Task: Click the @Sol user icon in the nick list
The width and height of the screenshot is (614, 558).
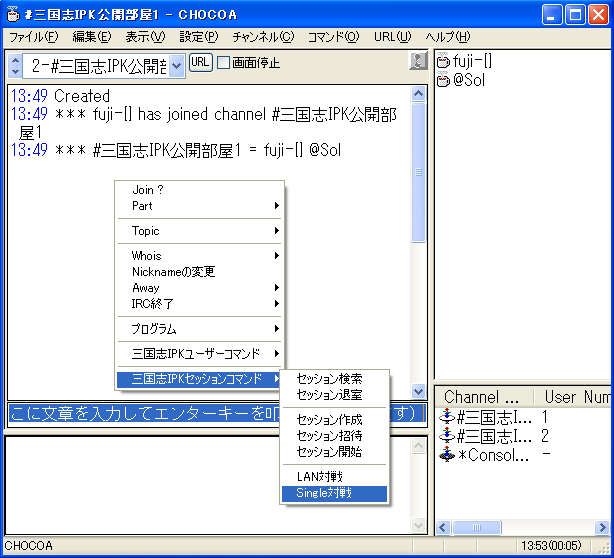Action: pyautogui.click(x=443, y=81)
